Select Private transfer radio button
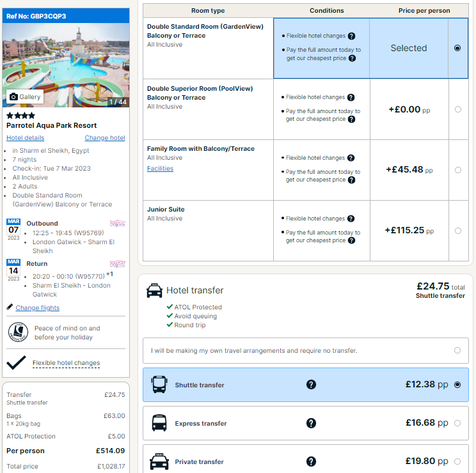 pos(457,461)
